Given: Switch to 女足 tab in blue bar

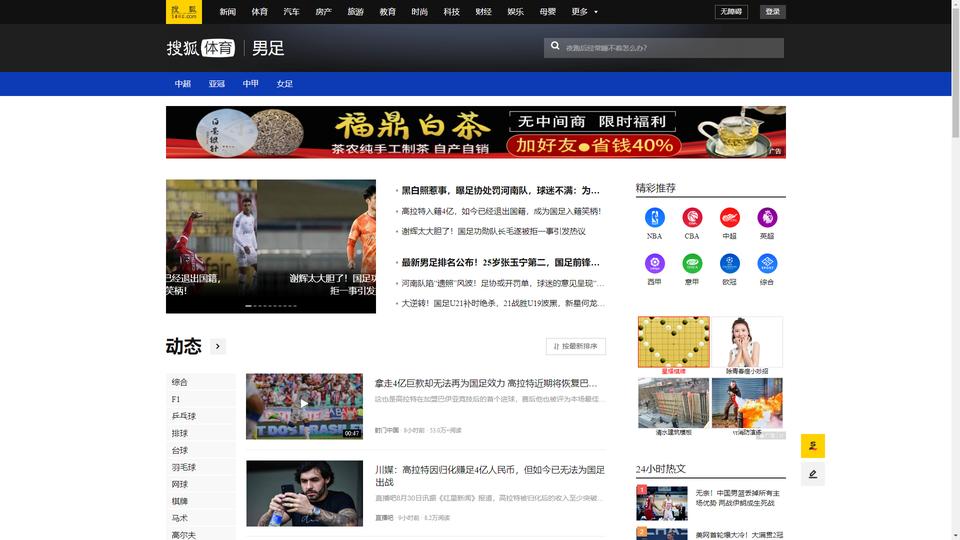Looking at the screenshot, I should click(x=285, y=84).
